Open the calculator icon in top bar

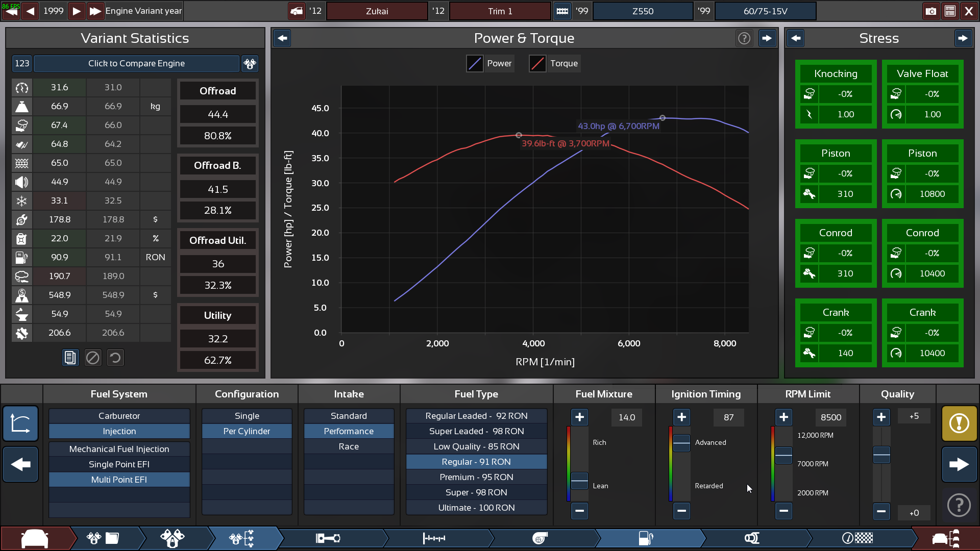coord(950,11)
